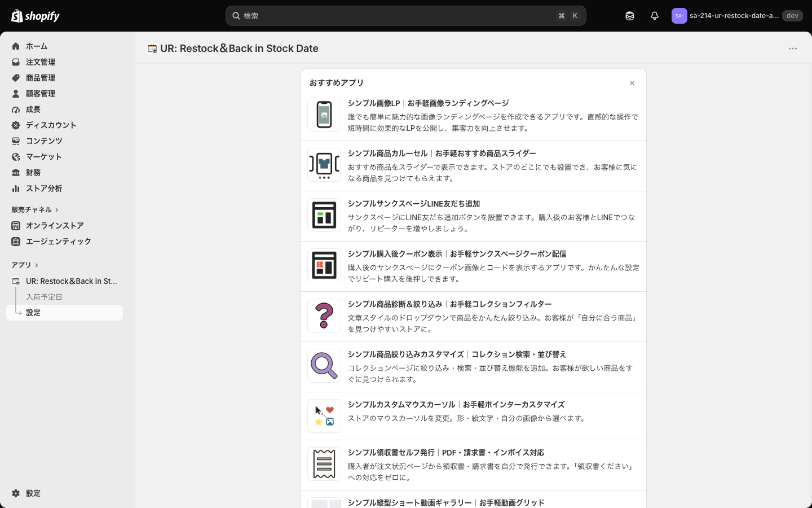
Task: Open 成長 in the sidebar
Action: (64, 110)
